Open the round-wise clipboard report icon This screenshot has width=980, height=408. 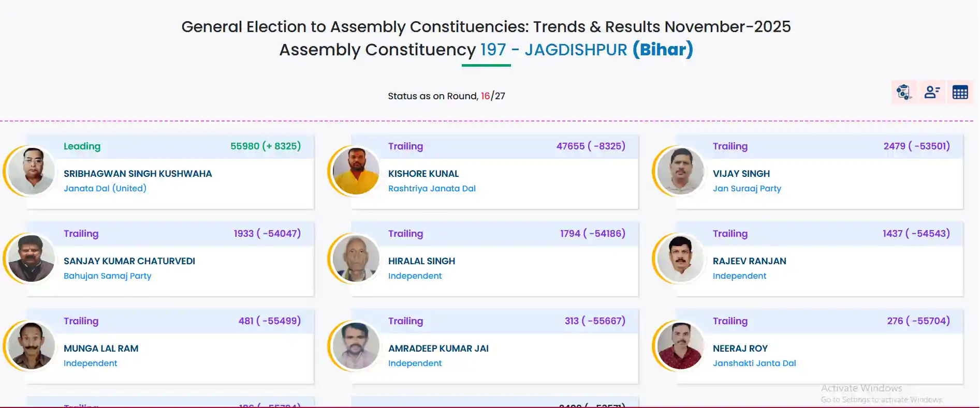coord(904,92)
